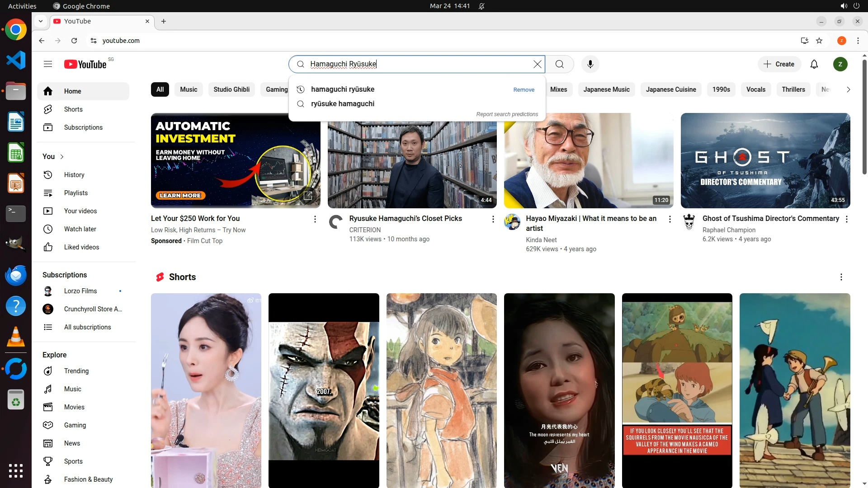Screen dimensions: 868x488
Task: Select the Japanese Music chip
Action: click(606, 89)
